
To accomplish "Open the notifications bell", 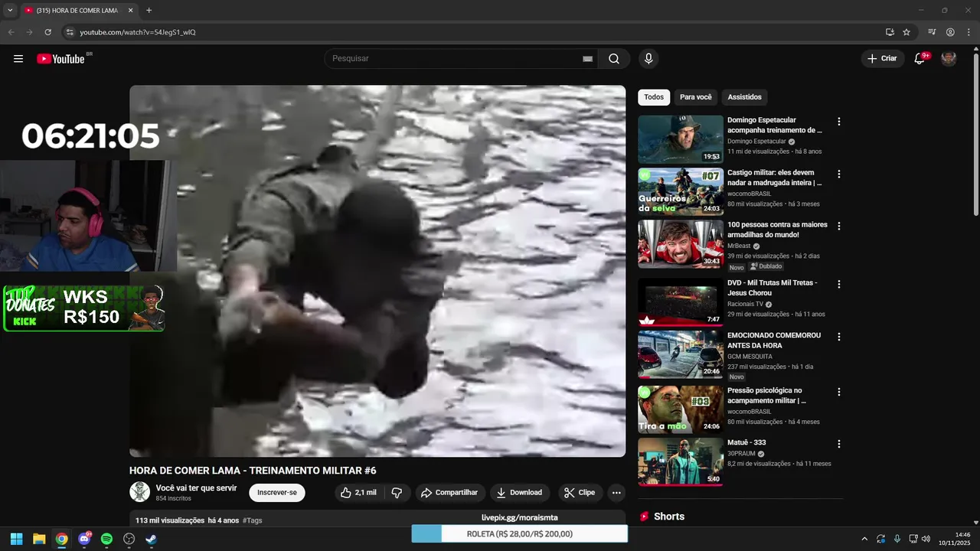I will (x=920, y=59).
